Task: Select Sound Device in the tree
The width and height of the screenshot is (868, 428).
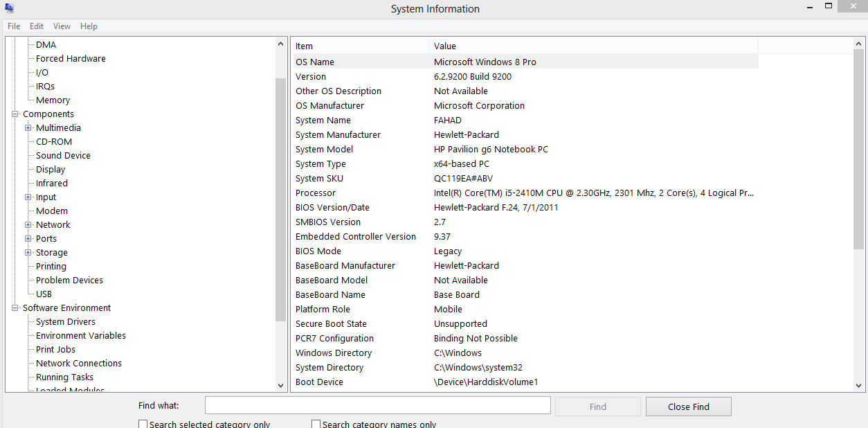Action: (63, 155)
